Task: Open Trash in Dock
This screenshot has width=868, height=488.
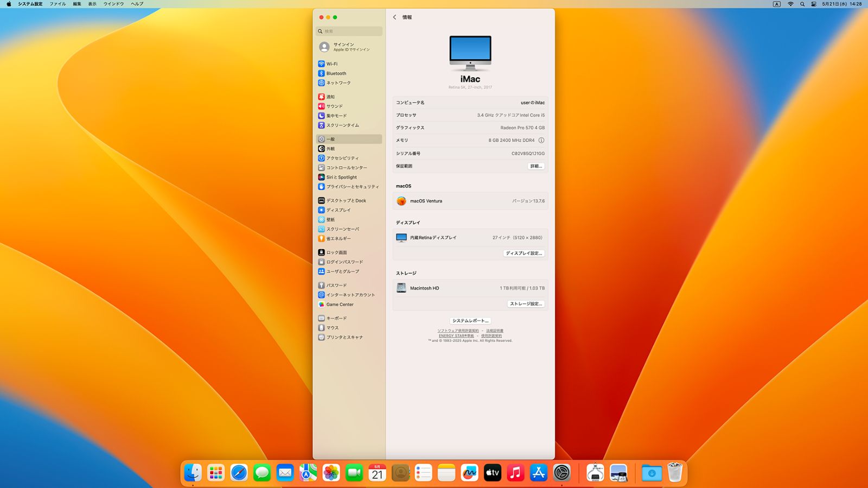Action: 674,473
